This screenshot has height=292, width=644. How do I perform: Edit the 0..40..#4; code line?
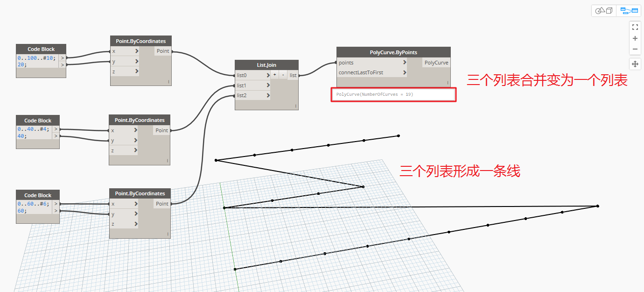tap(34, 129)
